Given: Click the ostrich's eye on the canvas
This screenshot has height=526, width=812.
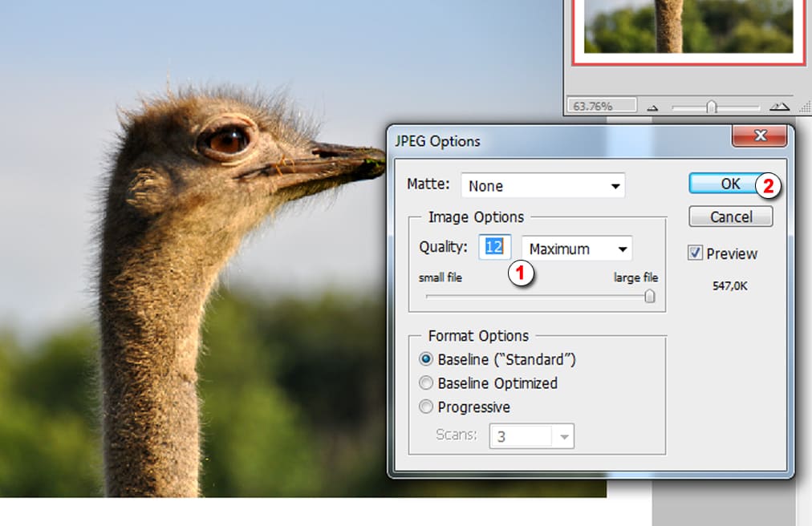Looking at the screenshot, I should tap(226, 140).
